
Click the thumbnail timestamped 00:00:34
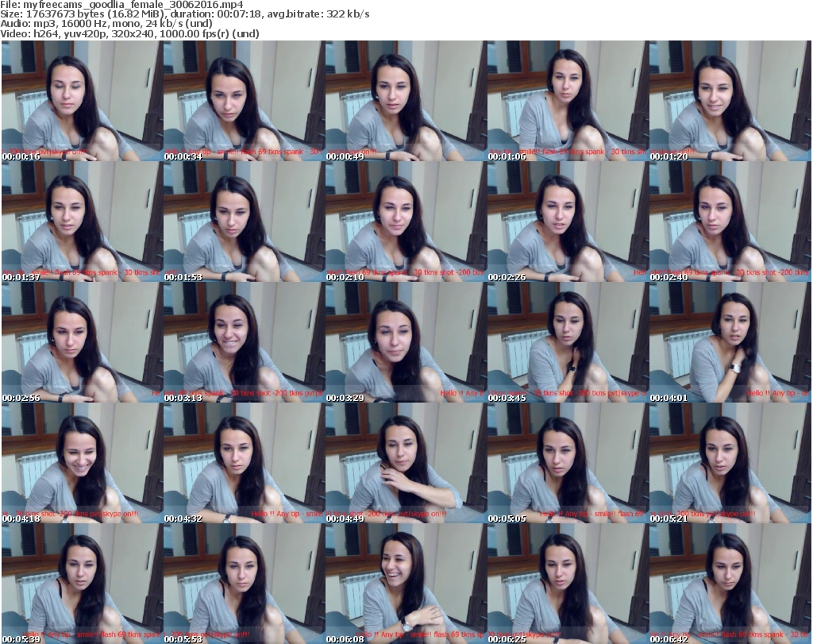click(245, 101)
